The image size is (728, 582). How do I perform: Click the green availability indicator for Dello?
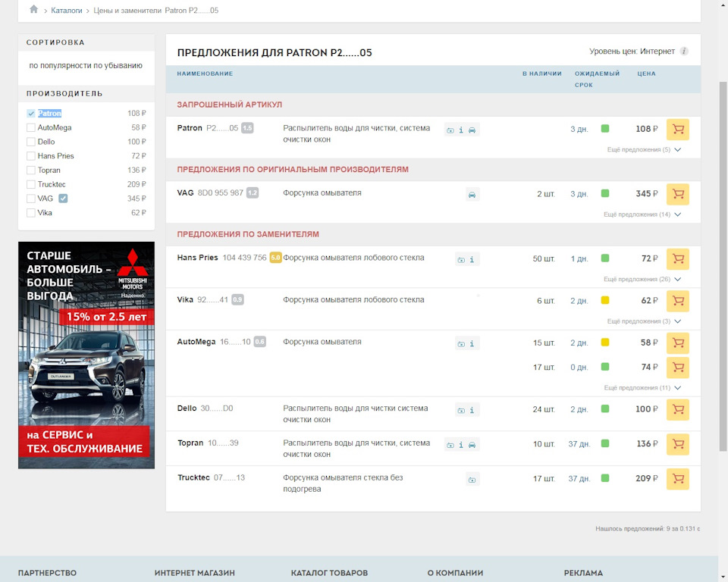[x=604, y=410]
